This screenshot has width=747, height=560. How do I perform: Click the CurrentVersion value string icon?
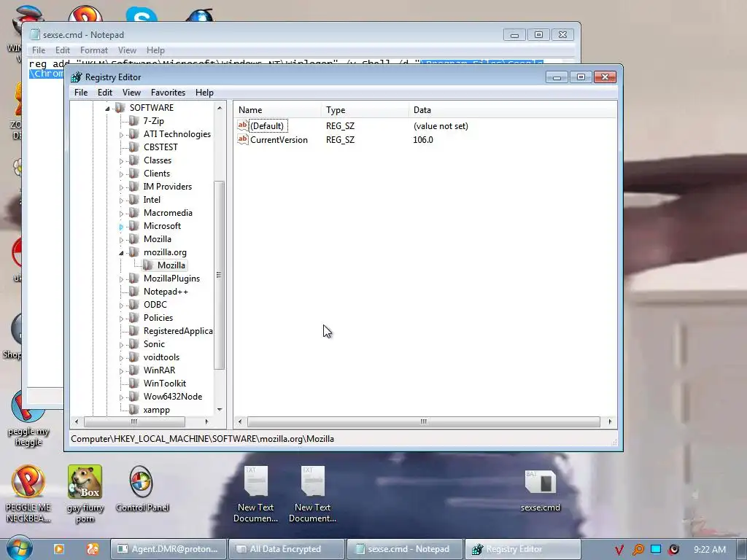coord(242,139)
